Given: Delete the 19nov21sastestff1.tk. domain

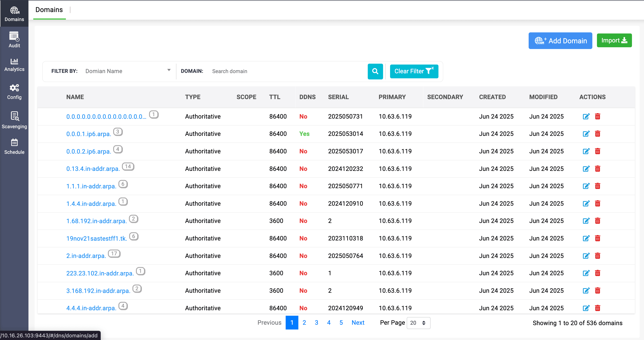Looking at the screenshot, I should click(598, 238).
